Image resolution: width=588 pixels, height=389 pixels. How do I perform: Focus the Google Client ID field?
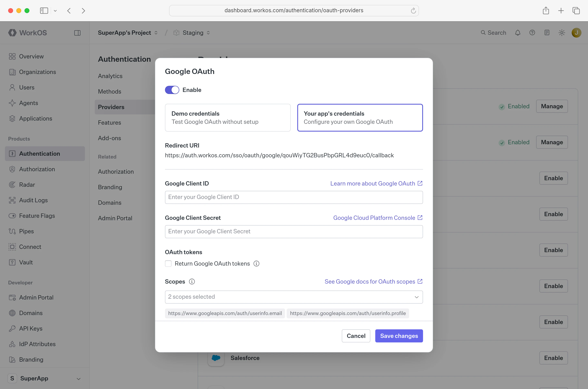294,197
